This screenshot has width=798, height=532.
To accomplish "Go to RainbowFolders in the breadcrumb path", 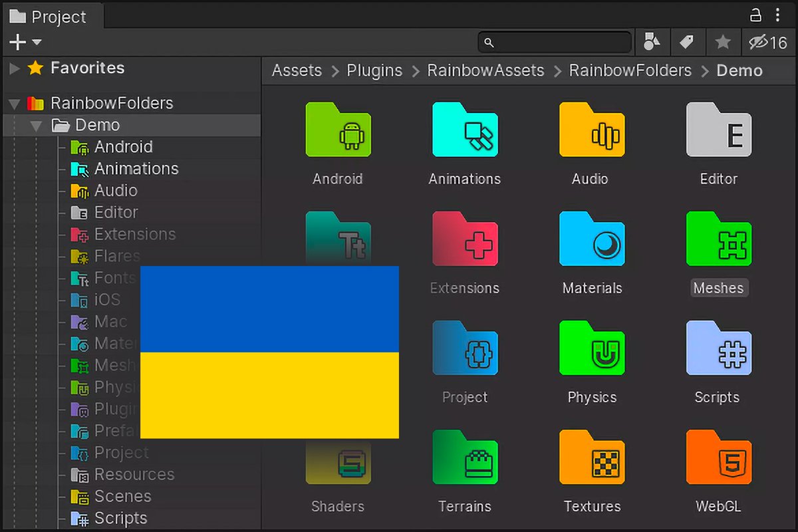I will (x=630, y=70).
